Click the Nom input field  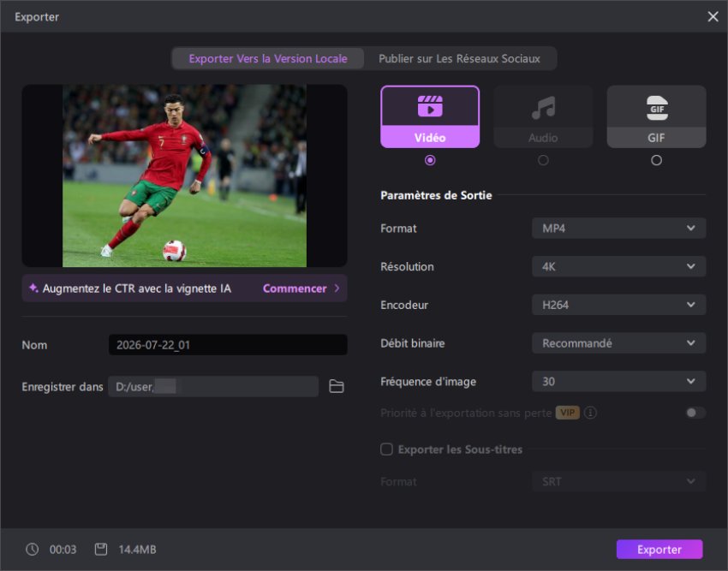[x=228, y=345]
